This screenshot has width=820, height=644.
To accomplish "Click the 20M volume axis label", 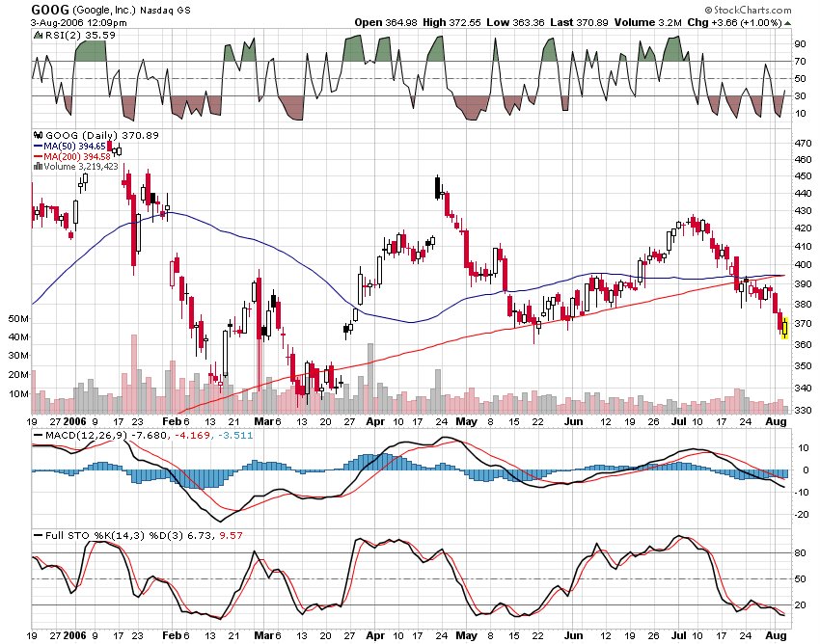I will pyautogui.click(x=18, y=374).
